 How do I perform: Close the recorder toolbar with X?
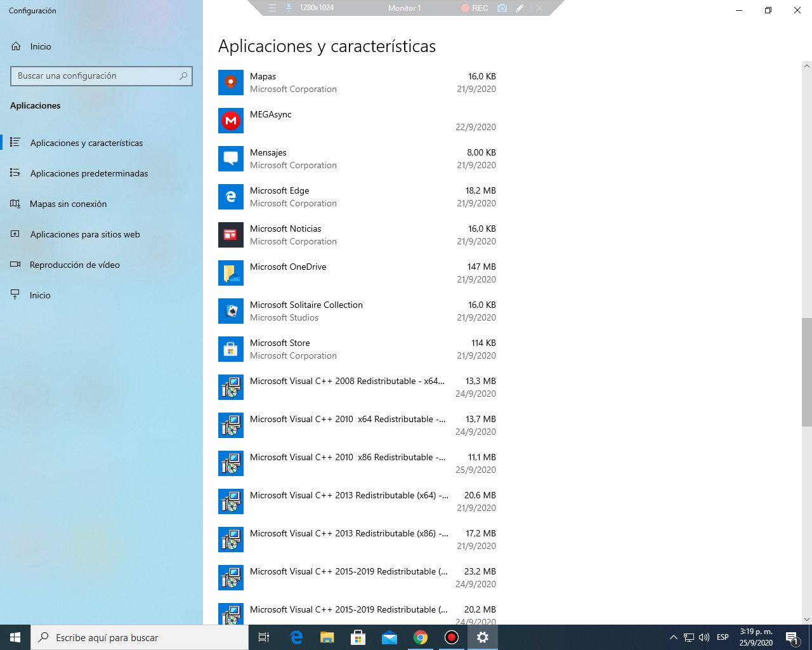click(x=539, y=8)
